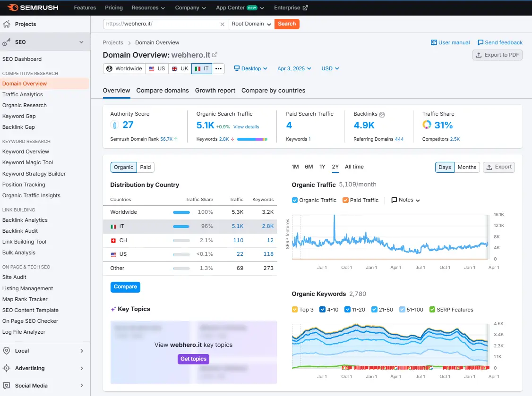Click the Worldwide traffic share bar
Screen dimensions: 532x396
pyautogui.click(x=181, y=212)
